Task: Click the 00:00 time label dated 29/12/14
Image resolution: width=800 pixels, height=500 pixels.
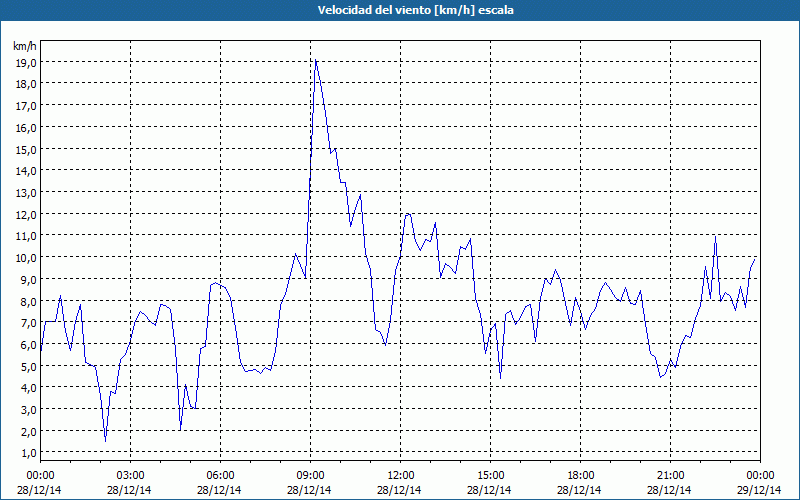Action: pos(760,476)
